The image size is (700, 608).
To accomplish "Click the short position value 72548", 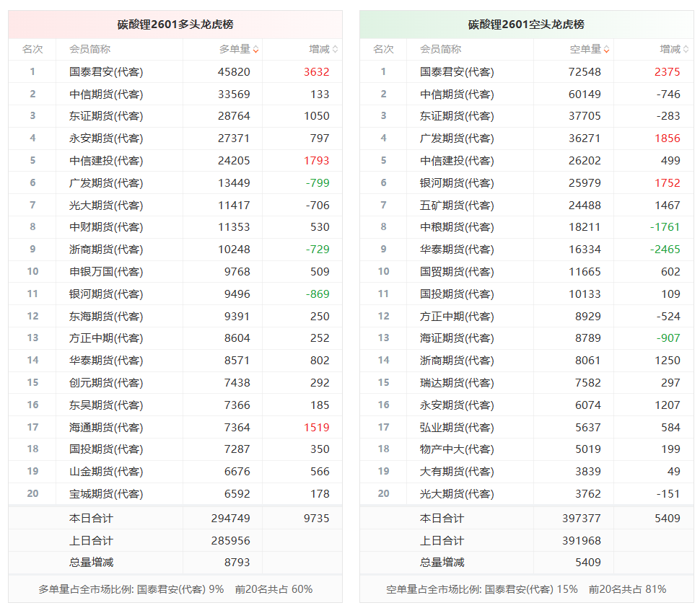I will point(585,72).
